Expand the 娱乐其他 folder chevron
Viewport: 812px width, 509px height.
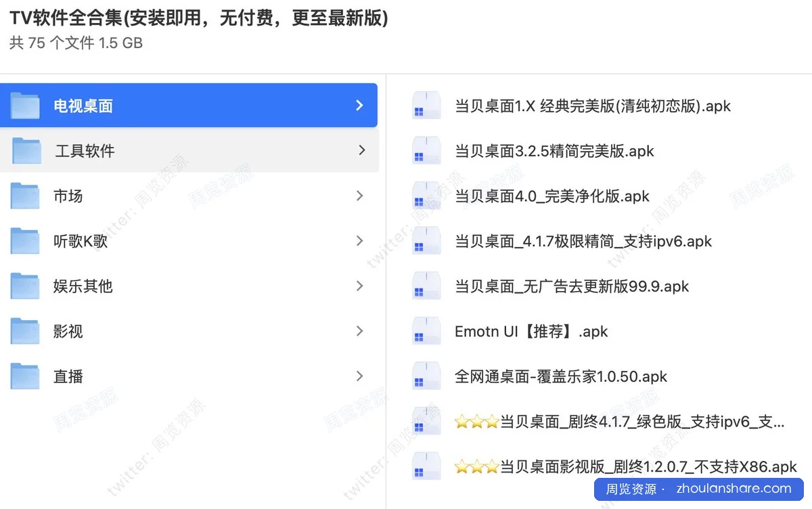(359, 286)
